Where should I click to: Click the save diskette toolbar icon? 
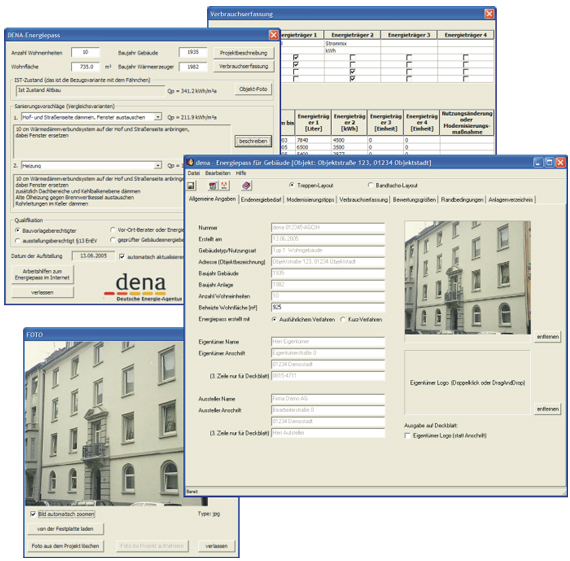click(x=191, y=186)
